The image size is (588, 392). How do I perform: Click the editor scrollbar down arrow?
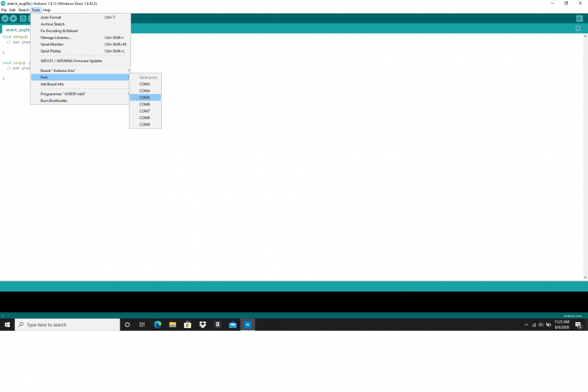point(585,277)
